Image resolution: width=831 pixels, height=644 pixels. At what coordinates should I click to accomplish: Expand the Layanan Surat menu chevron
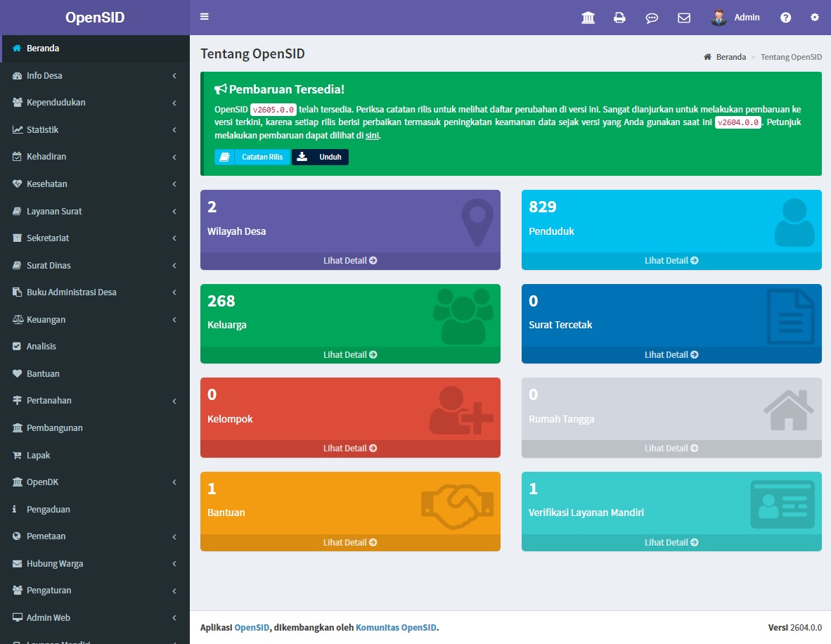(174, 212)
